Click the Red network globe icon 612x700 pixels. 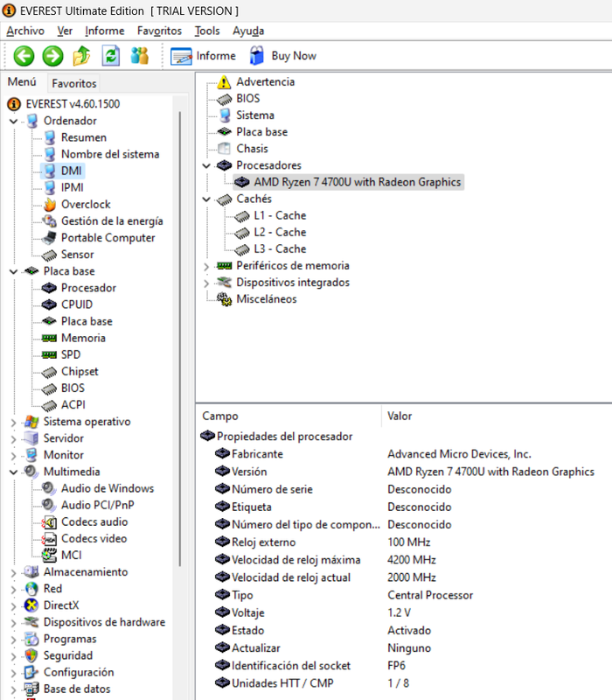[31, 589]
